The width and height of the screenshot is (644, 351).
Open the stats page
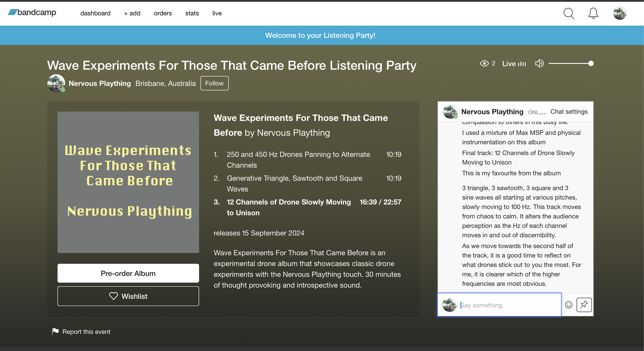pos(192,13)
